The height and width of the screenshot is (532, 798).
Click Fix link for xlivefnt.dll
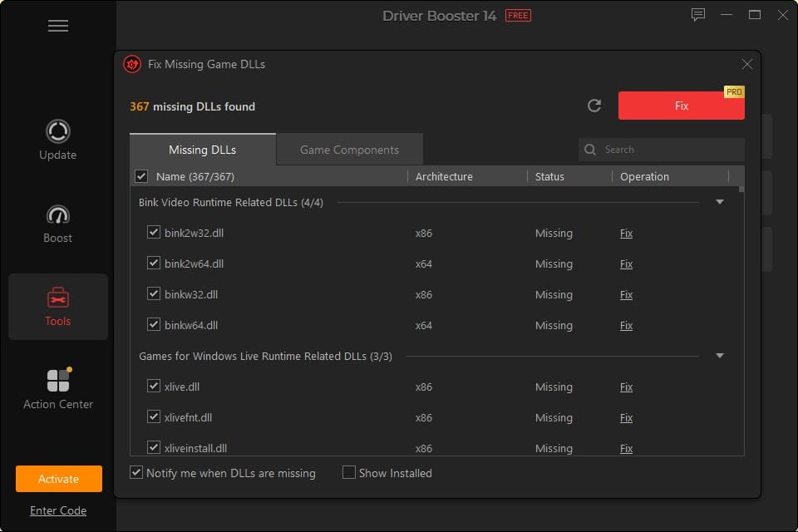[x=626, y=417]
